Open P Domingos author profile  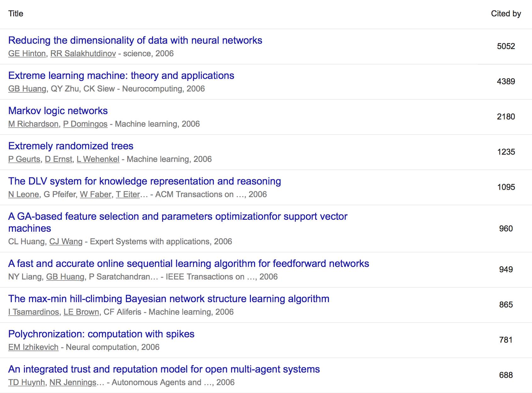(x=85, y=124)
